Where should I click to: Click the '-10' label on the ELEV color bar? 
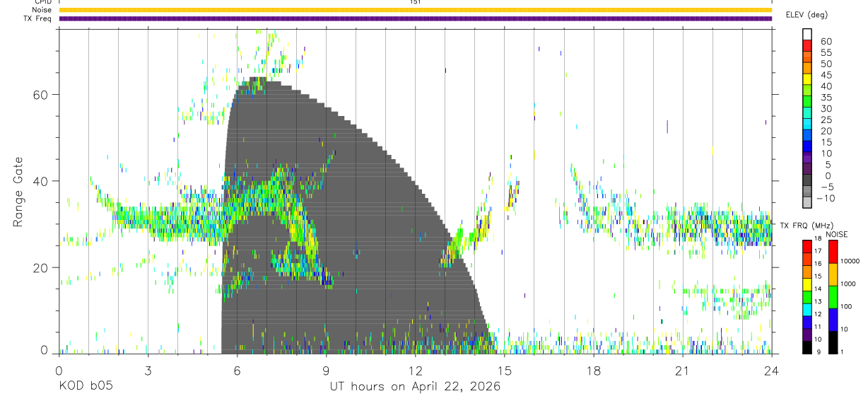825,199
